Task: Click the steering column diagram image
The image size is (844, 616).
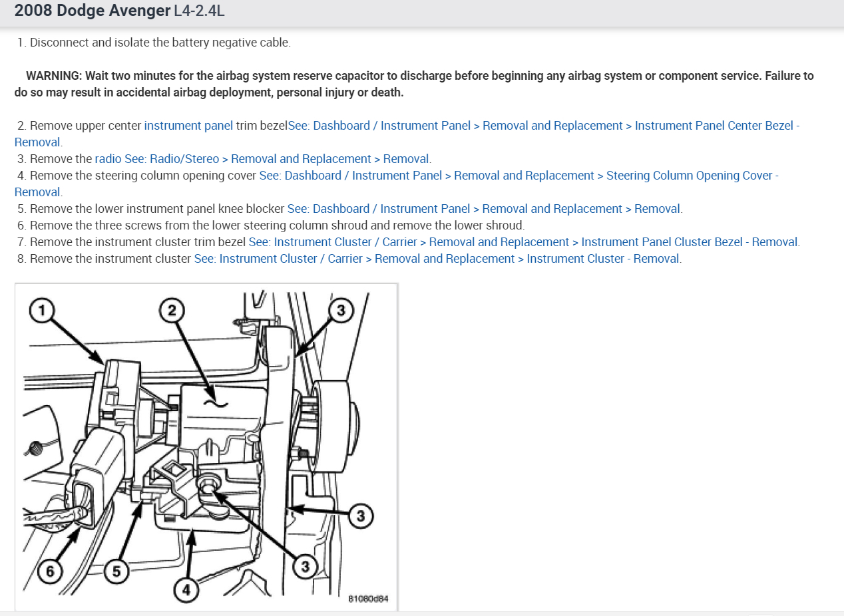Action: (x=206, y=446)
